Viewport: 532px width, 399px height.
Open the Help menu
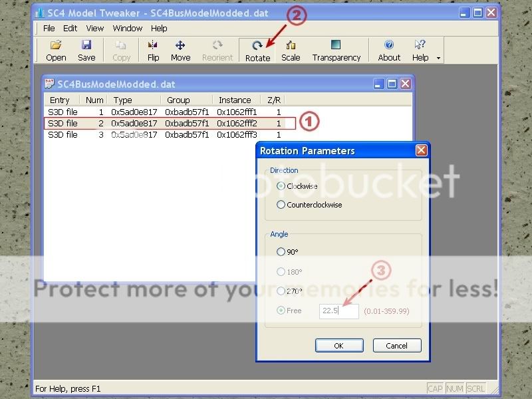[x=159, y=28]
